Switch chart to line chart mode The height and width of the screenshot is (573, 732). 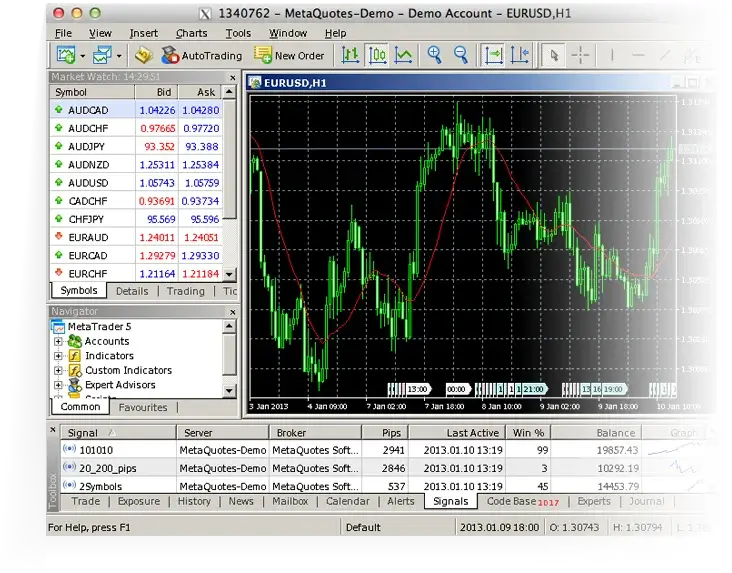click(403, 56)
